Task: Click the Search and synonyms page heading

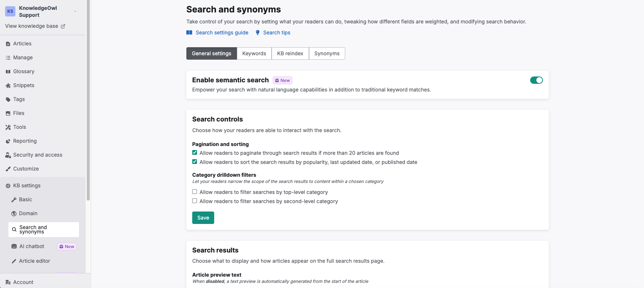Action: [234, 10]
